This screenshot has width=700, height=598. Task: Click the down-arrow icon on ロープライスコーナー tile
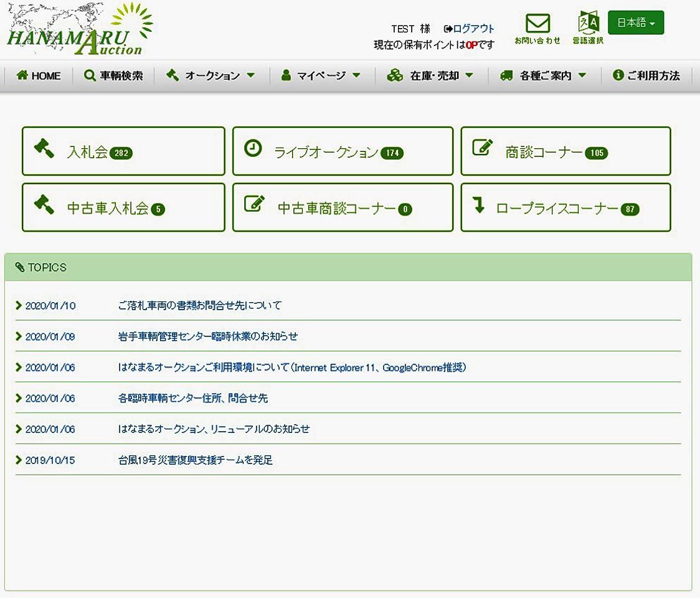click(478, 205)
